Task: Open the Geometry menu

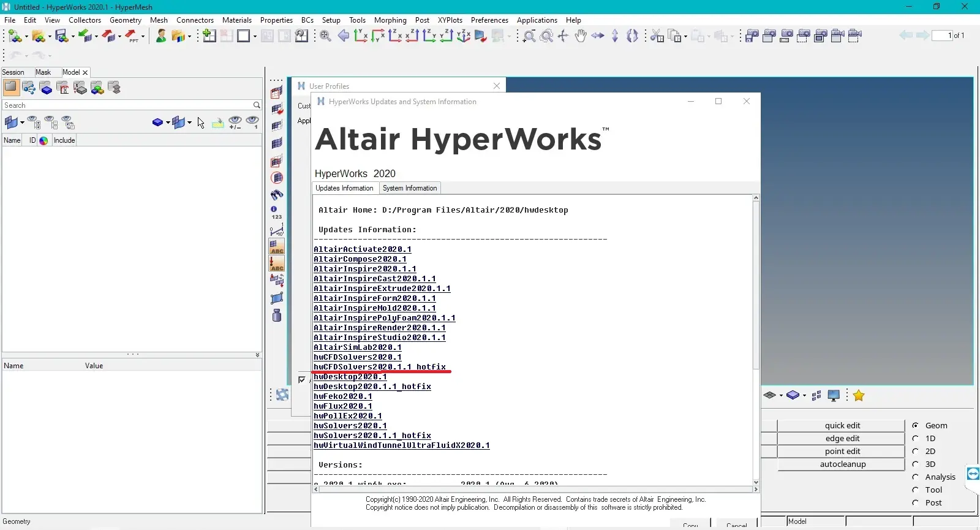Action: tap(126, 20)
